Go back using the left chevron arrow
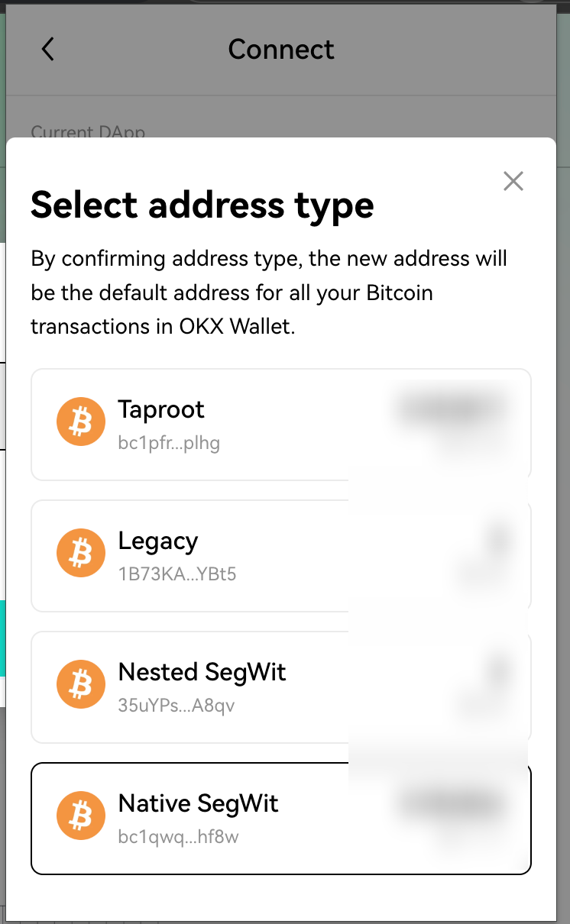The image size is (570, 924). click(47, 50)
